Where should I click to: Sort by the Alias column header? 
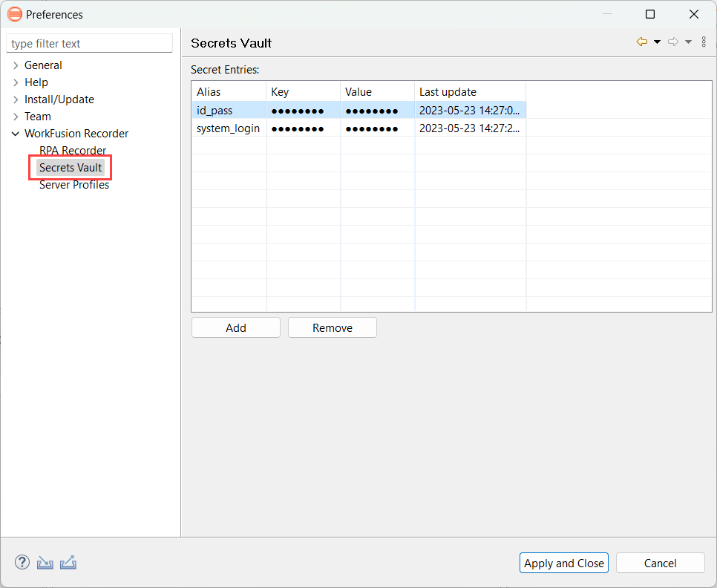pos(229,91)
